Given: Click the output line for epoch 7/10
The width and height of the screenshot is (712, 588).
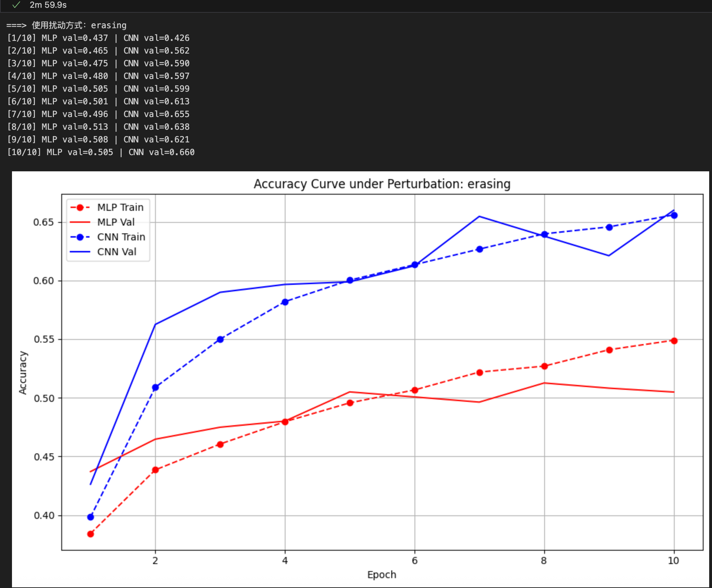Looking at the screenshot, I should tap(98, 114).
